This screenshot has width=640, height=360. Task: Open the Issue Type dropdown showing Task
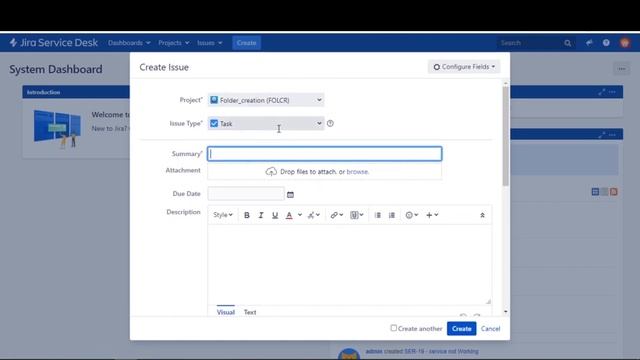[266, 123]
